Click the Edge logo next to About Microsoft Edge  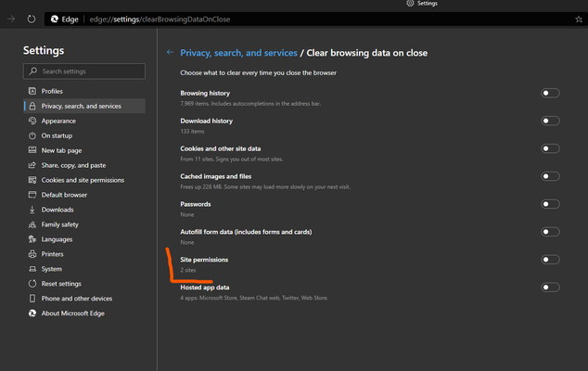(32, 313)
